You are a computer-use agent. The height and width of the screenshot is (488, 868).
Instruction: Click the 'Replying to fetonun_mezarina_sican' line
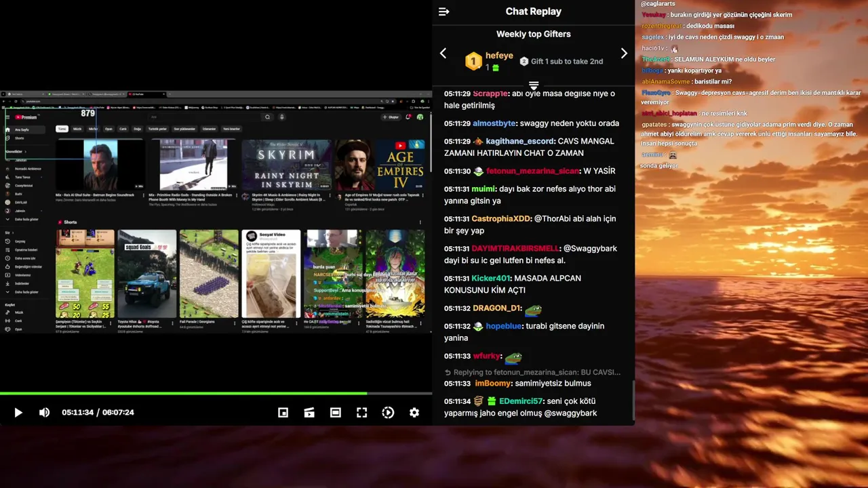pyautogui.click(x=532, y=372)
